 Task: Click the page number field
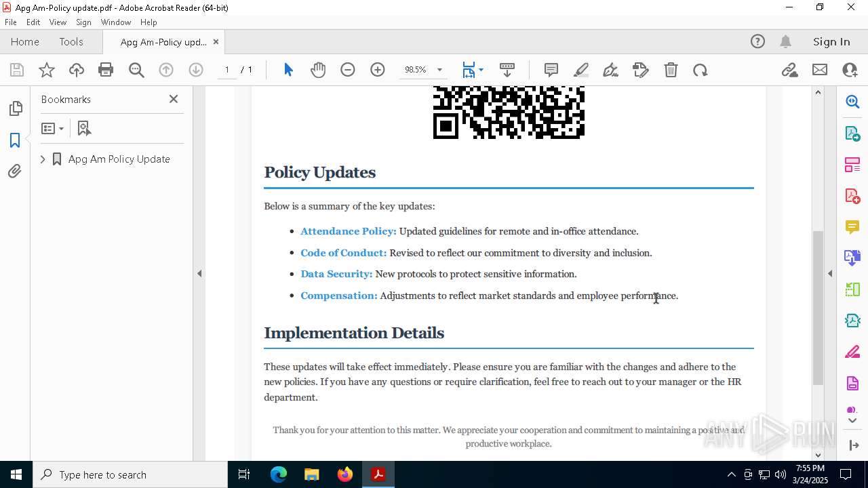point(226,70)
